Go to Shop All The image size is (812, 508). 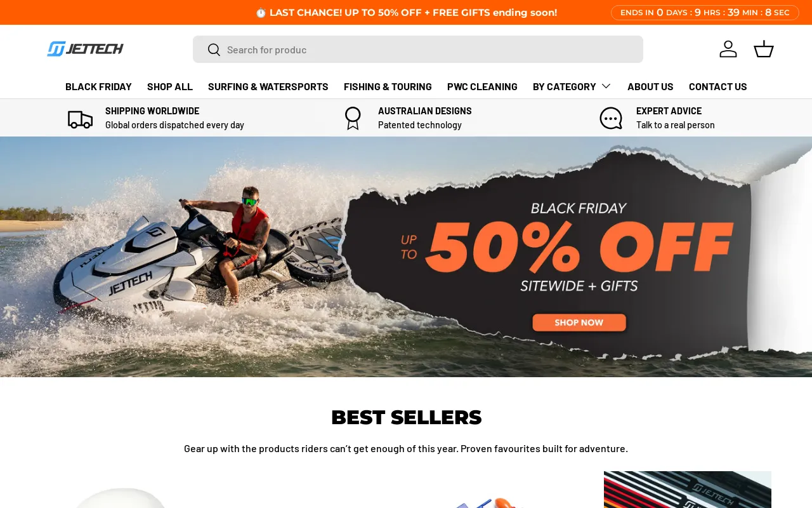[170, 86]
